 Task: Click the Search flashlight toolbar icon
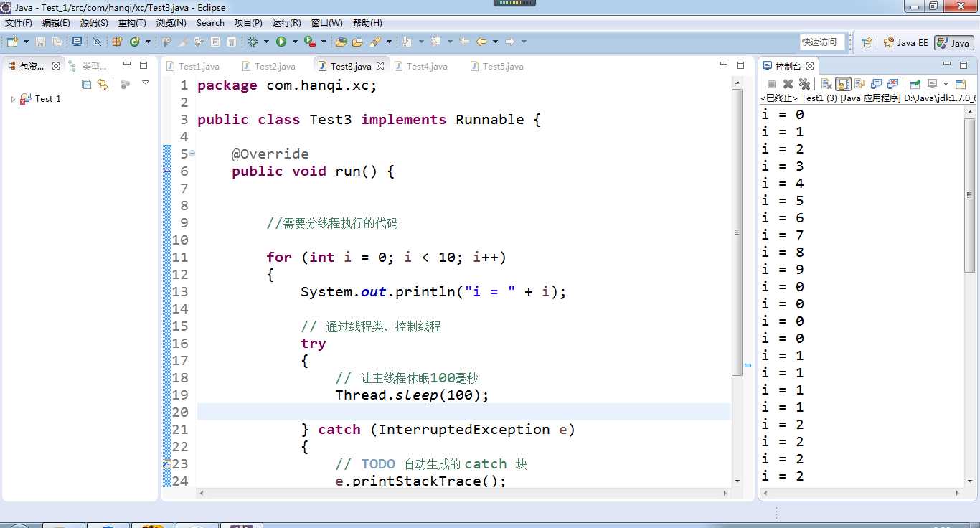(375, 42)
